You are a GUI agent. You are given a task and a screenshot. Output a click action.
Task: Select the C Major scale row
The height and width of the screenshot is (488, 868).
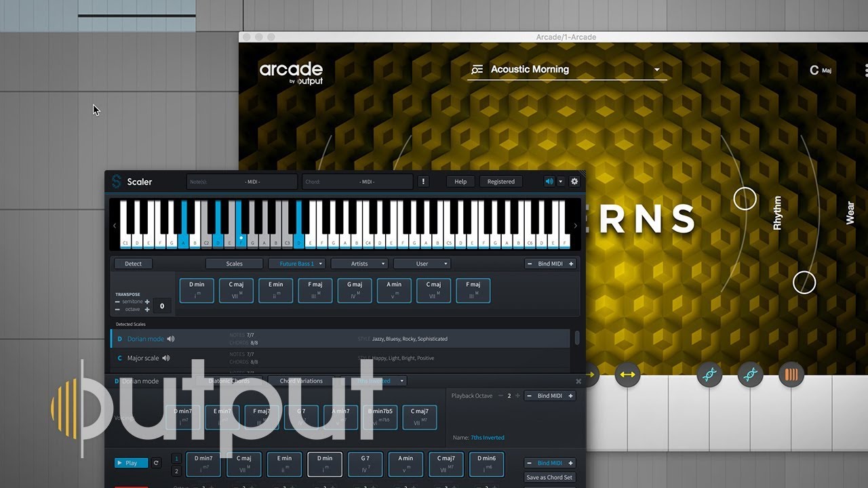pyautogui.click(x=340, y=358)
